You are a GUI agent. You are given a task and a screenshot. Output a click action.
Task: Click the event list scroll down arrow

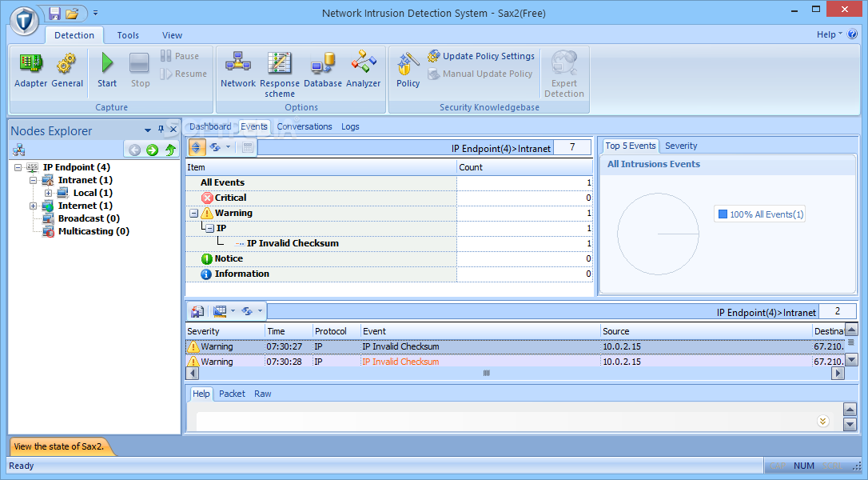click(851, 360)
